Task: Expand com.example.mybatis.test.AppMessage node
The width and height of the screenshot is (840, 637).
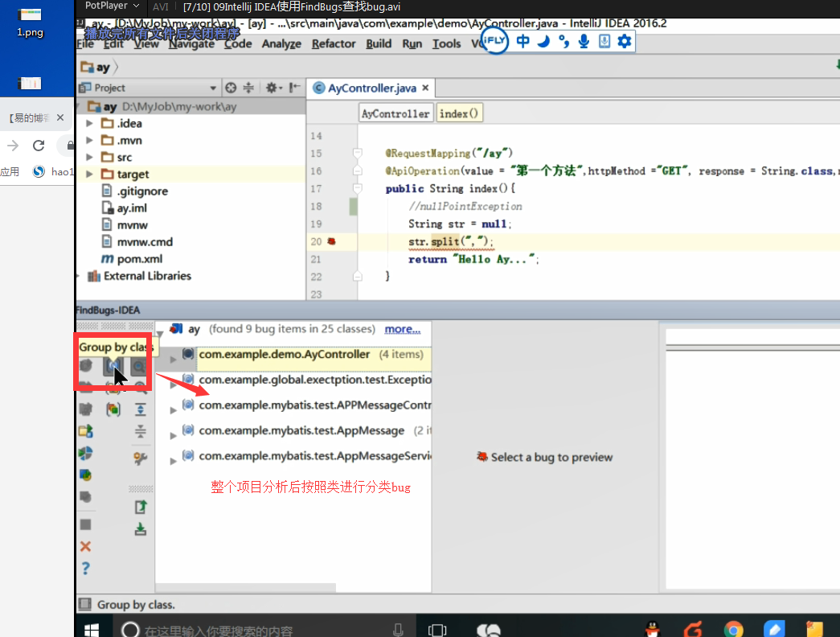Action: point(173,435)
